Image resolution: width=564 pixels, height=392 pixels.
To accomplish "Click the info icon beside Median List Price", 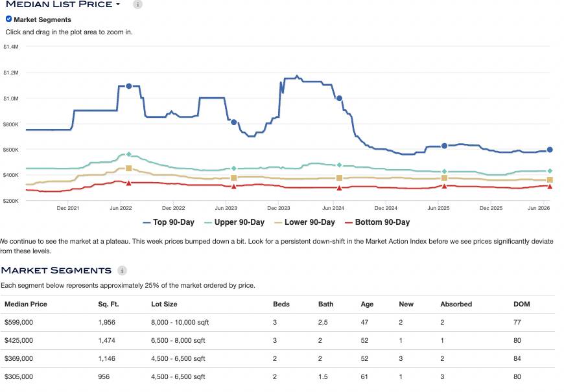I will [x=137, y=5].
